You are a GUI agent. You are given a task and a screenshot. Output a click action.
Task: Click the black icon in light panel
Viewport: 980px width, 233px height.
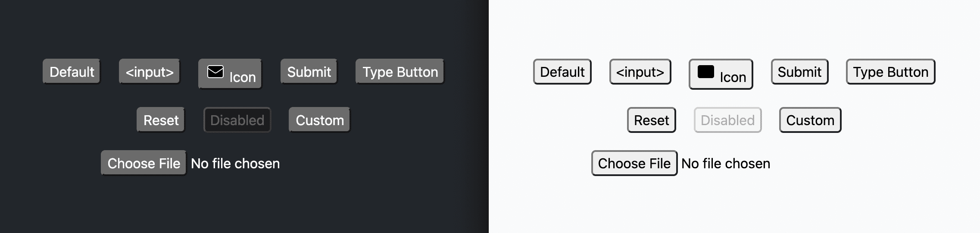coord(705,72)
